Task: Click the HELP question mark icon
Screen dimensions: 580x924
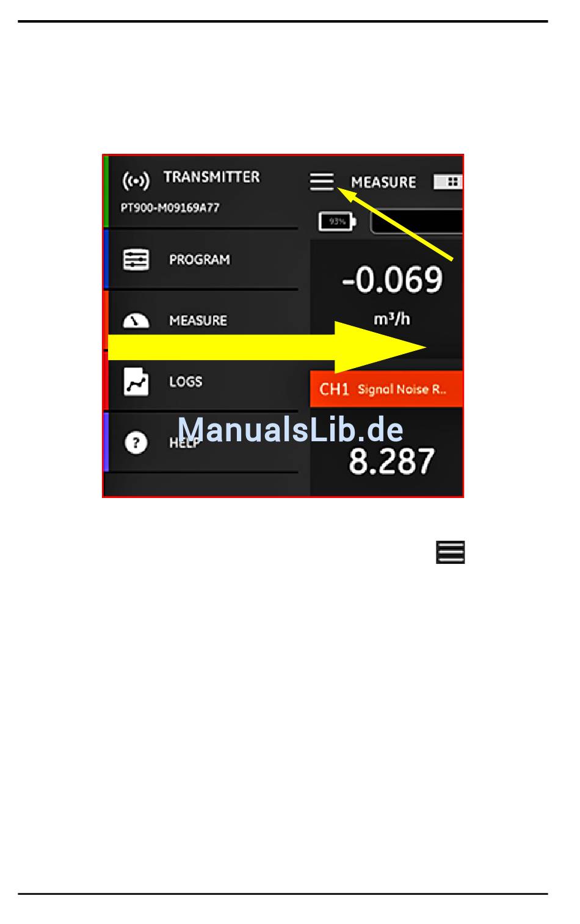Action: coord(136,442)
